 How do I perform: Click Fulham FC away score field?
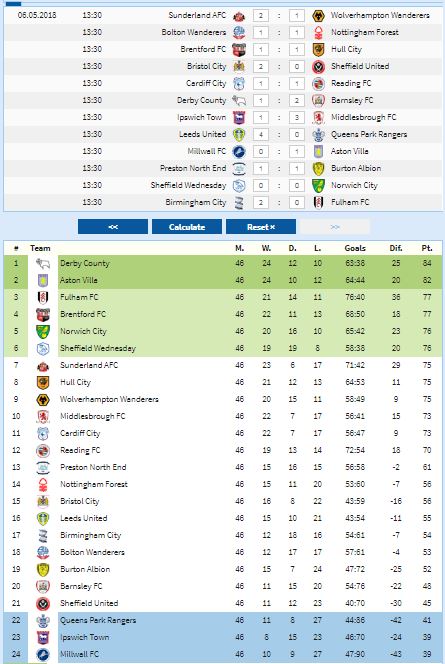(x=297, y=202)
